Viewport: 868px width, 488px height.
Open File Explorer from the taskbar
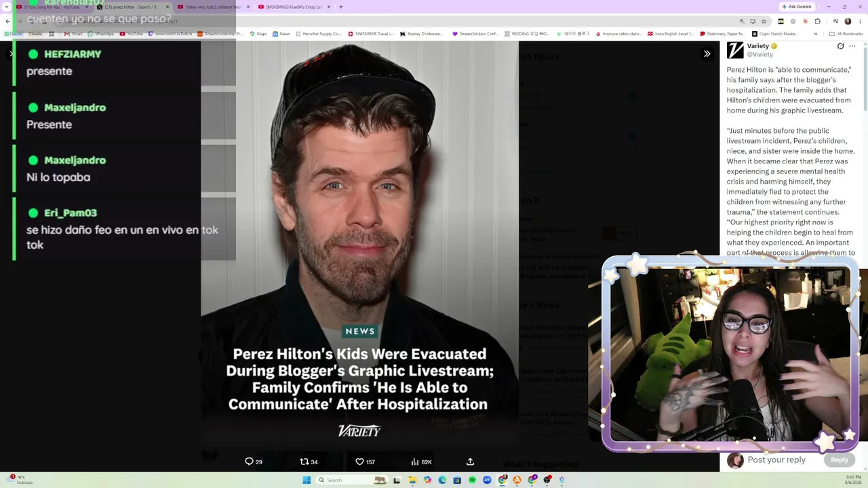click(x=412, y=480)
